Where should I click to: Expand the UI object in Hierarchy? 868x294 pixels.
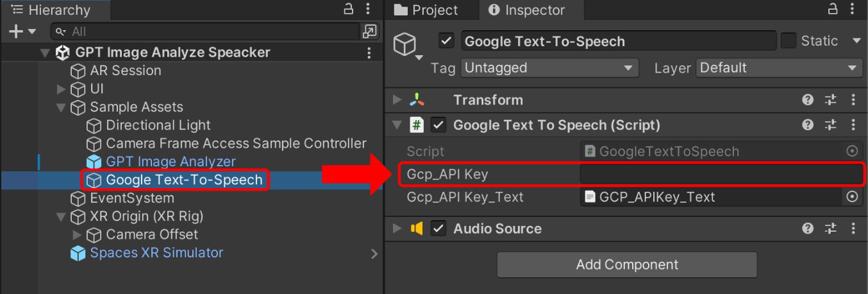pos(61,89)
